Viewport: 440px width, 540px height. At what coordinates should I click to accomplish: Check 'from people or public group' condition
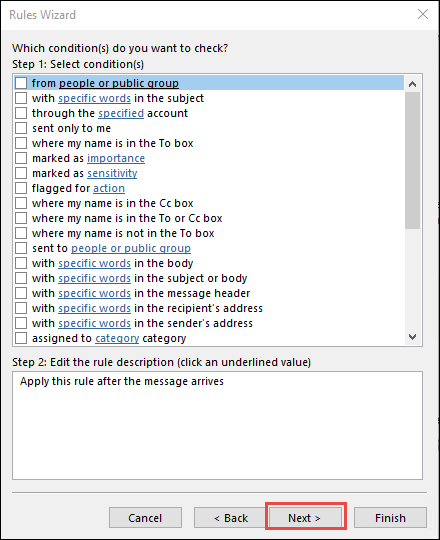coord(21,83)
